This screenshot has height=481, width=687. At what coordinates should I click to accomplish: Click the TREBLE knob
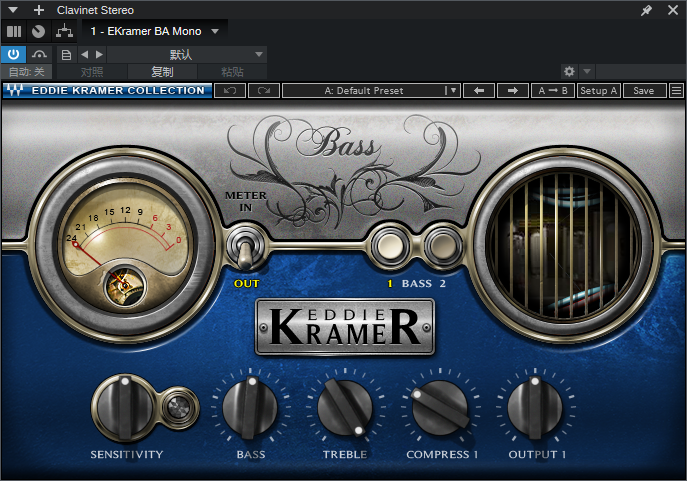click(345, 407)
